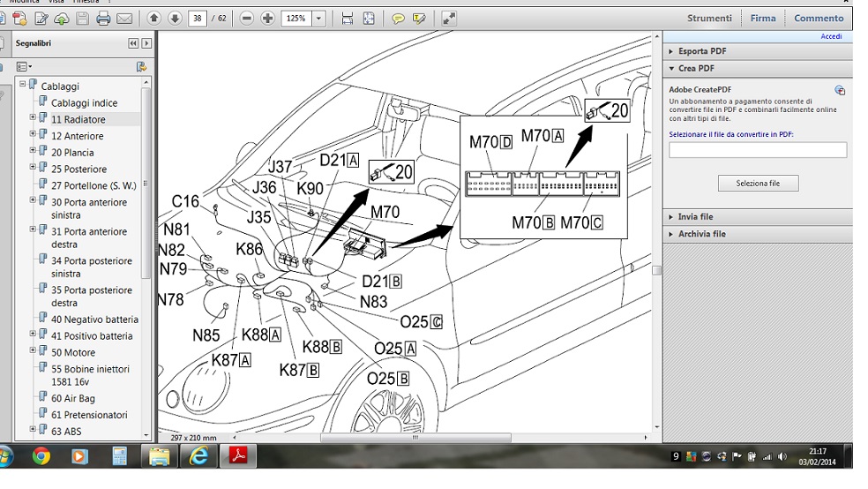Zoom out with the minus button

click(247, 19)
